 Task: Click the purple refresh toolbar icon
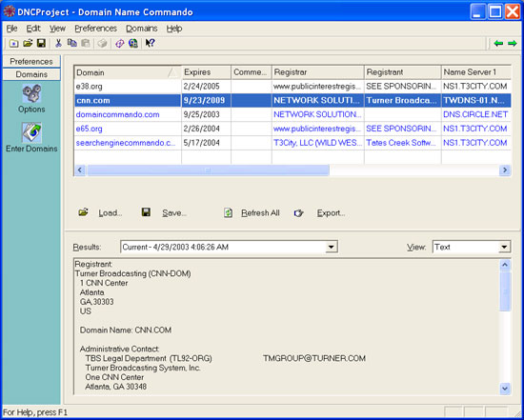(120, 44)
